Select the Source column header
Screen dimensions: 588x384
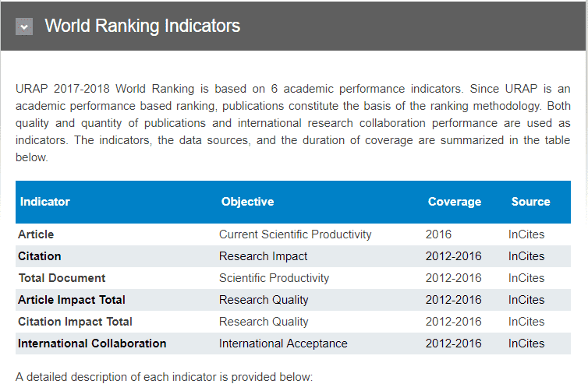[x=530, y=202]
